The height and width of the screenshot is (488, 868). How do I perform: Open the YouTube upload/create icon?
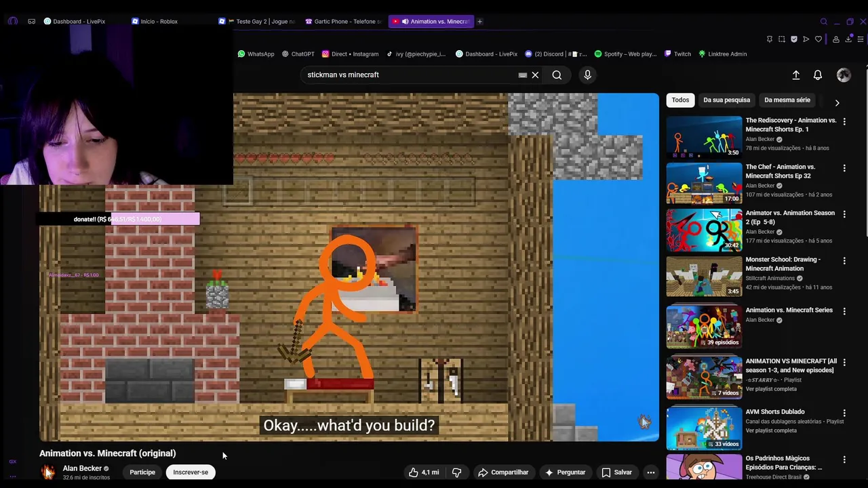click(796, 75)
